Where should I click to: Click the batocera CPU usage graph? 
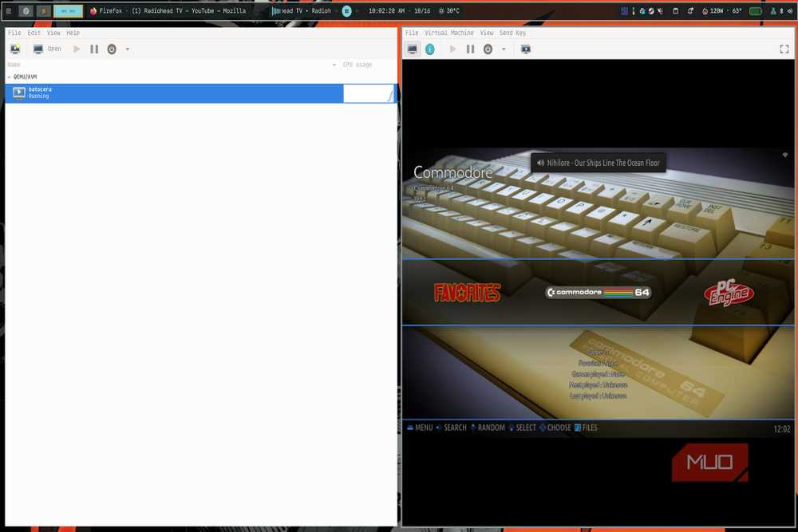(x=369, y=93)
